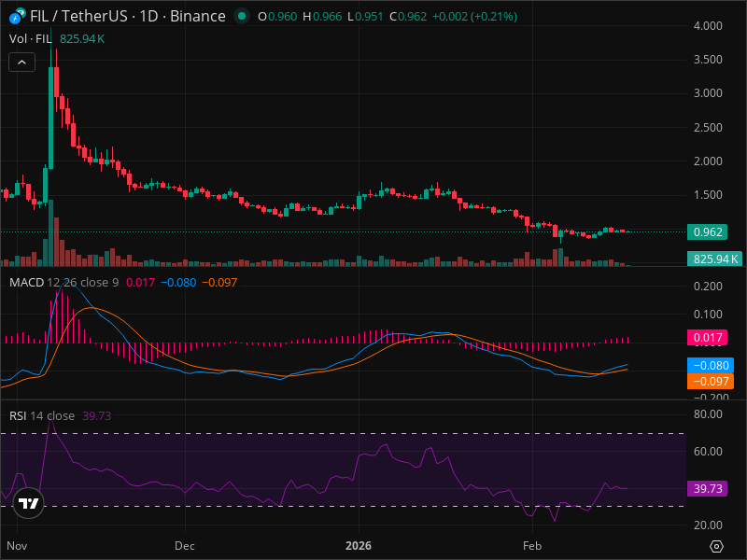Select the Vol · FIL indicator legend
The height and width of the screenshot is (560, 747).
[31, 39]
